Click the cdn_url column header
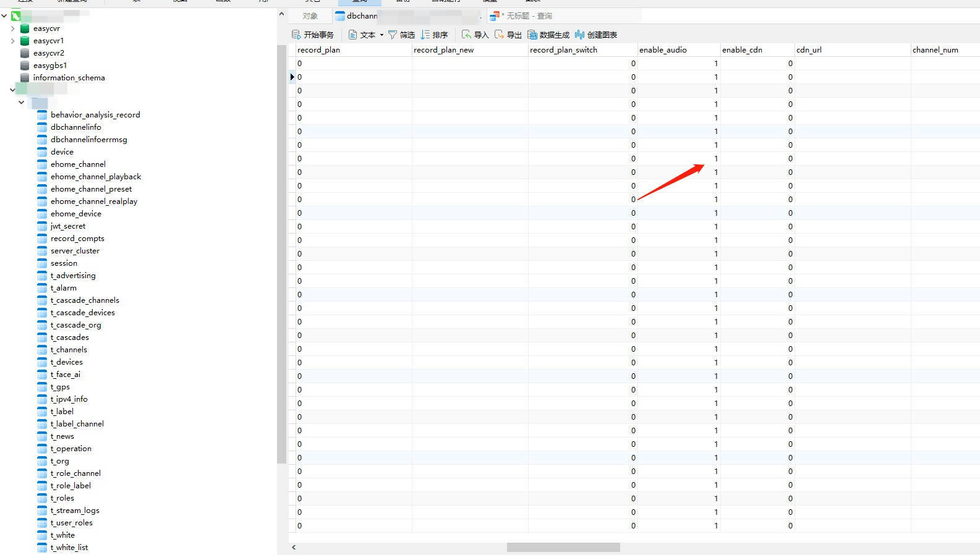This screenshot has width=980, height=555. [x=853, y=50]
